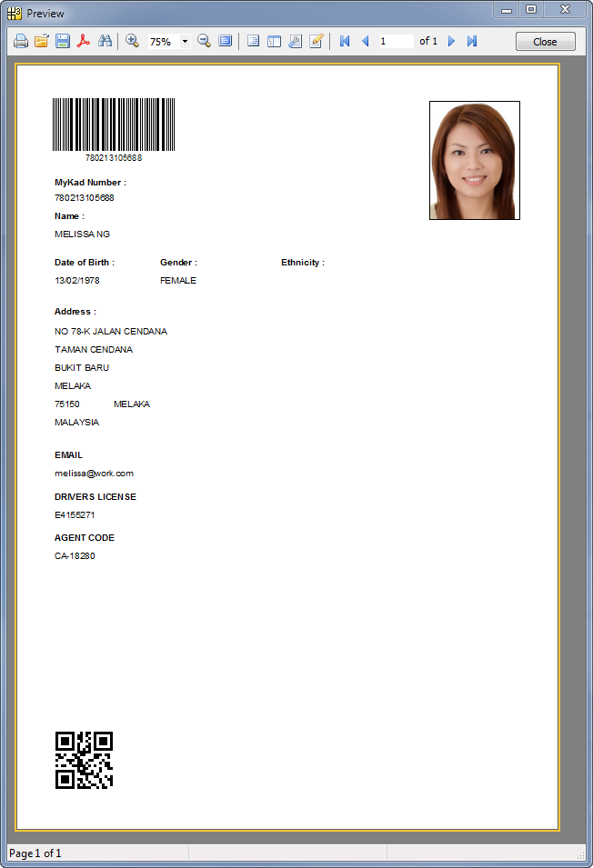Switch to full screen view icon
The image size is (593, 868).
[225, 41]
